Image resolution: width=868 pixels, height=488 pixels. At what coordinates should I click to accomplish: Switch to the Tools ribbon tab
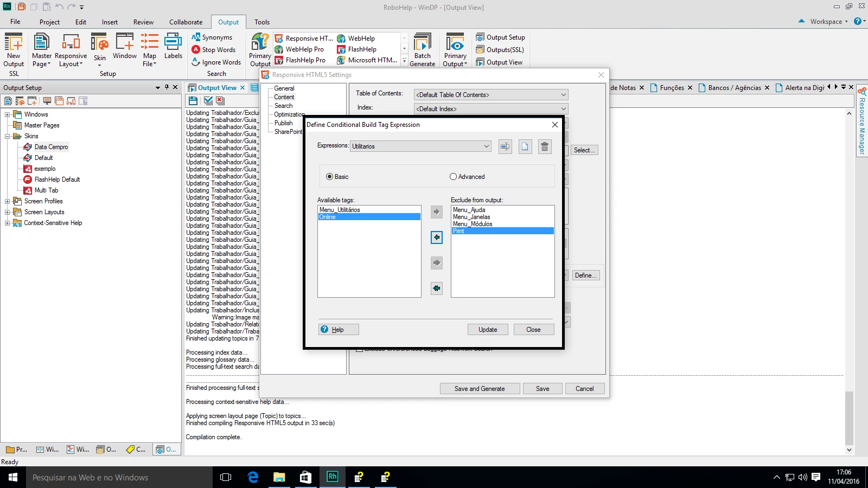click(x=262, y=22)
